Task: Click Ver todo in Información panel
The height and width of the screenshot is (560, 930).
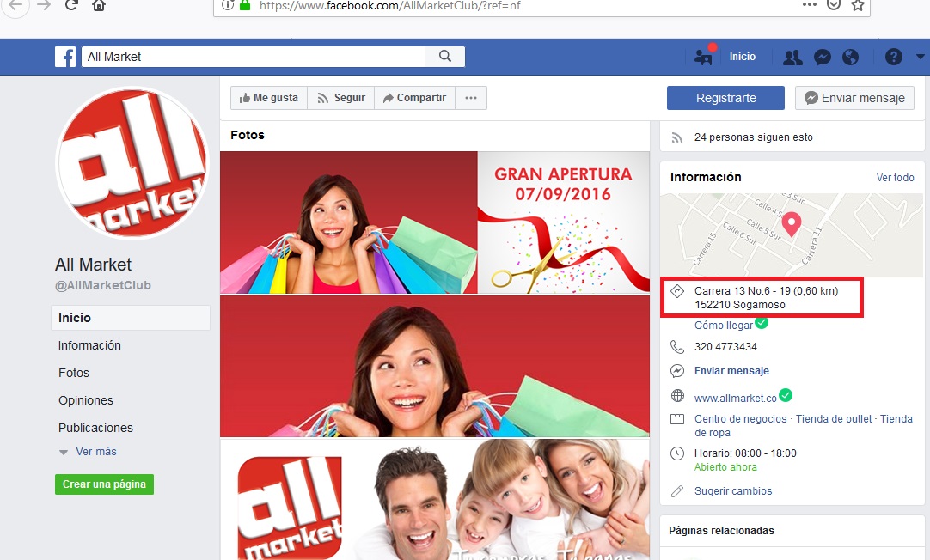Action: pyautogui.click(x=895, y=177)
